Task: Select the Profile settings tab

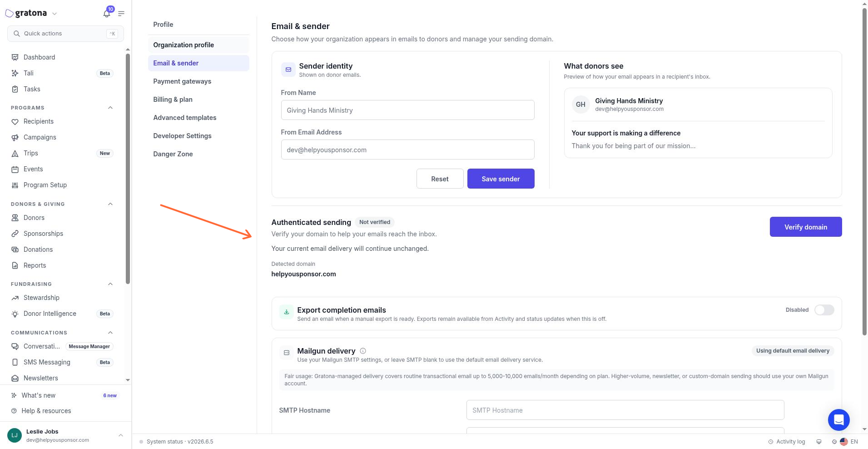Action: pyautogui.click(x=198, y=25)
